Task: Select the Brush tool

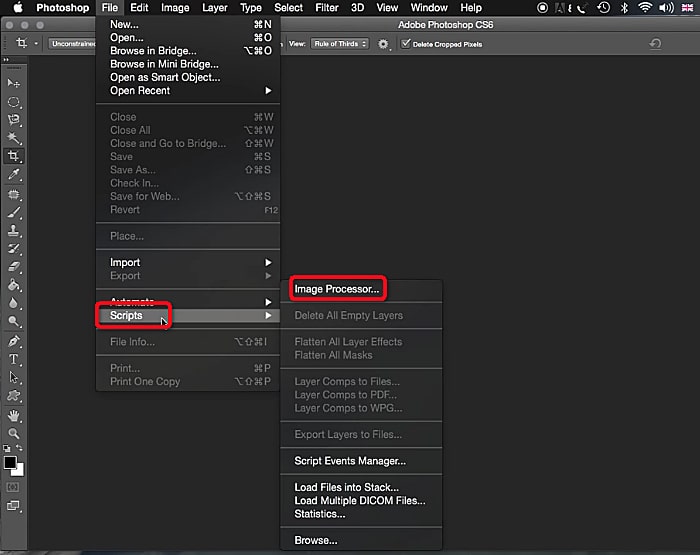Action: tap(13, 213)
